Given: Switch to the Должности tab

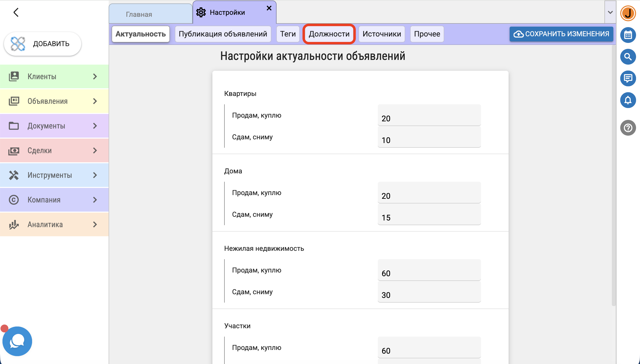Looking at the screenshot, I should (329, 34).
